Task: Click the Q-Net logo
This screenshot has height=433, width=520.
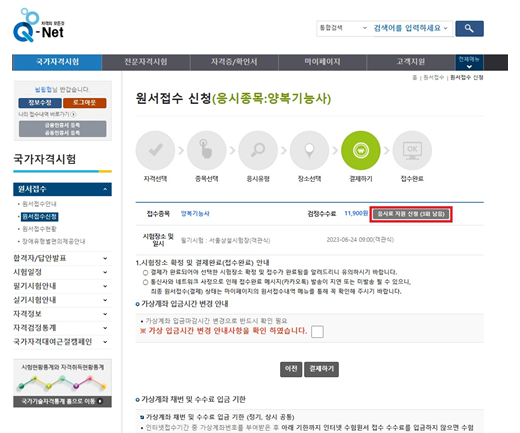Action: (x=38, y=26)
